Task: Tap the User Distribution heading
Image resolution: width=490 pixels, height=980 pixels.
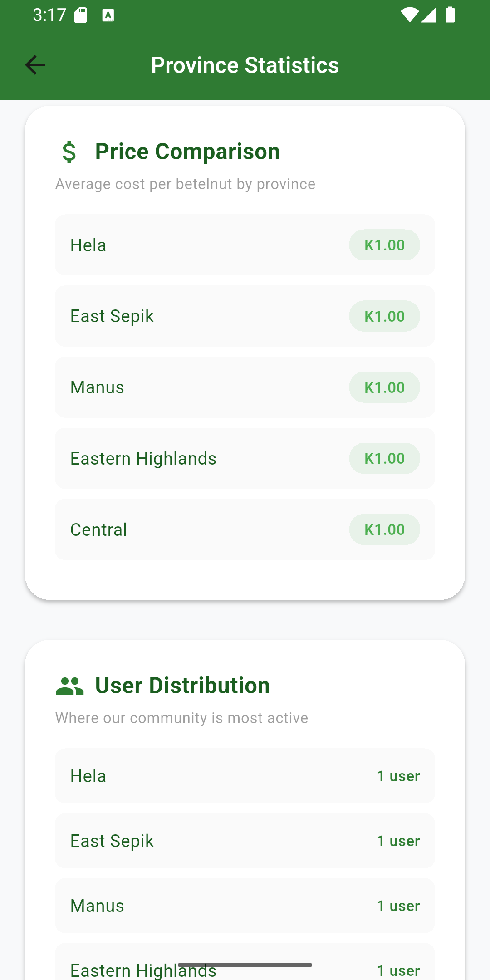Action: [x=182, y=686]
